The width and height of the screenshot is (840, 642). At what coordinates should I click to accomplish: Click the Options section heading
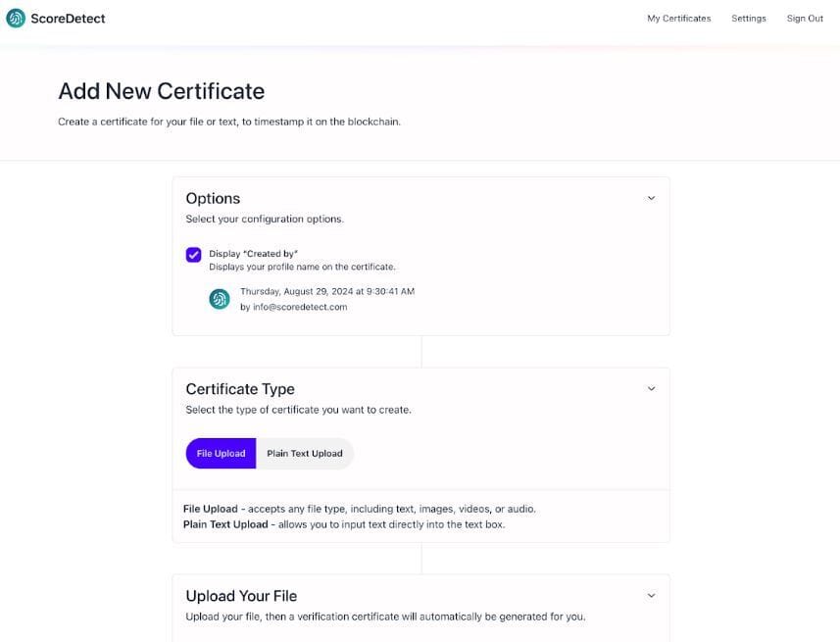213,198
